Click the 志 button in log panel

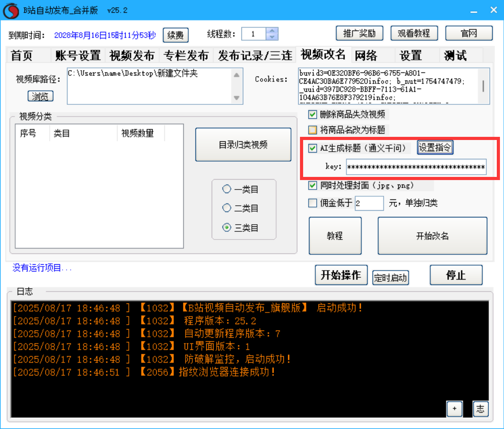[x=480, y=409]
